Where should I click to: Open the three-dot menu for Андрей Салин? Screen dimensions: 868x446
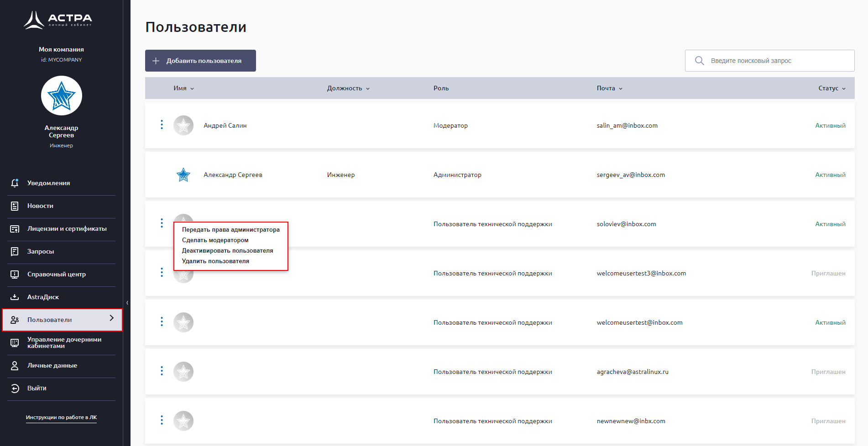click(162, 125)
